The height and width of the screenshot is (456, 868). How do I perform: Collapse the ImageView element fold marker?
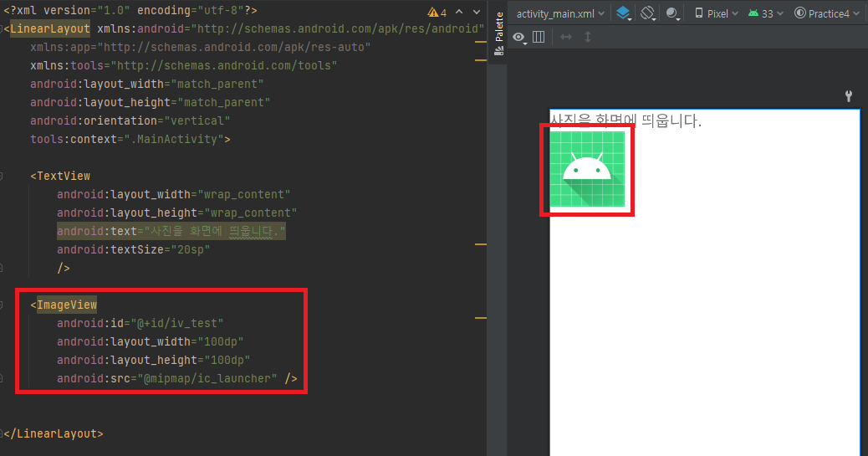(x=2, y=305)
